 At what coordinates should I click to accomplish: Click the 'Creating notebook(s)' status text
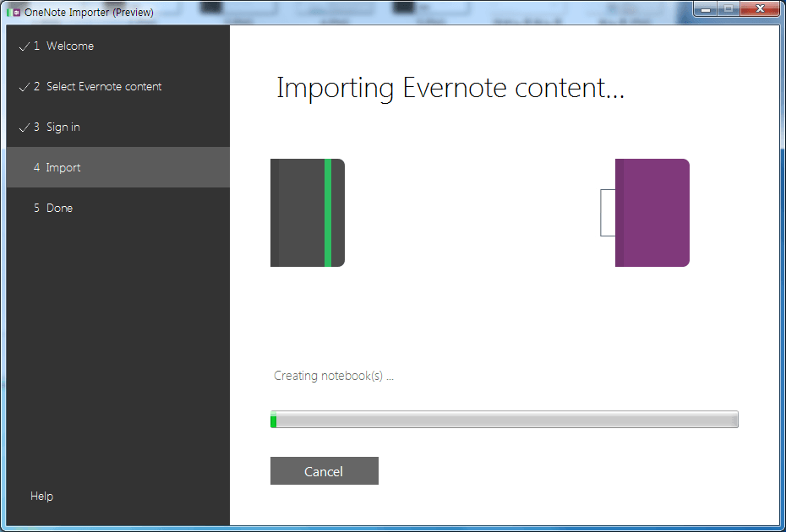point(334,376)
